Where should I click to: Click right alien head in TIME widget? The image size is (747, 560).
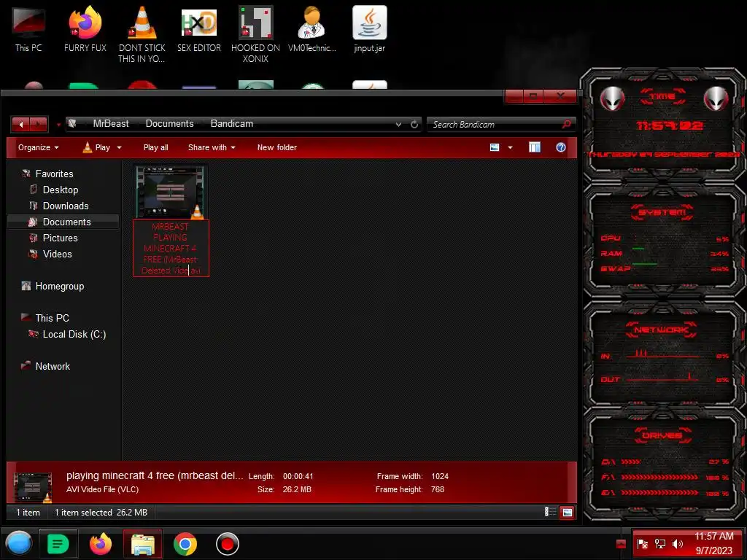click(x=716, y=99)
